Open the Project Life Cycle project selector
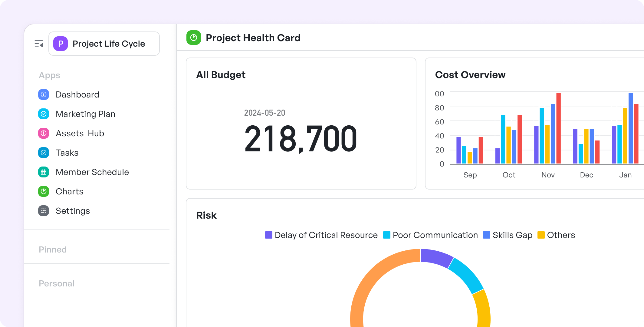This screenshot has height=327, width=644. (104, 44)
